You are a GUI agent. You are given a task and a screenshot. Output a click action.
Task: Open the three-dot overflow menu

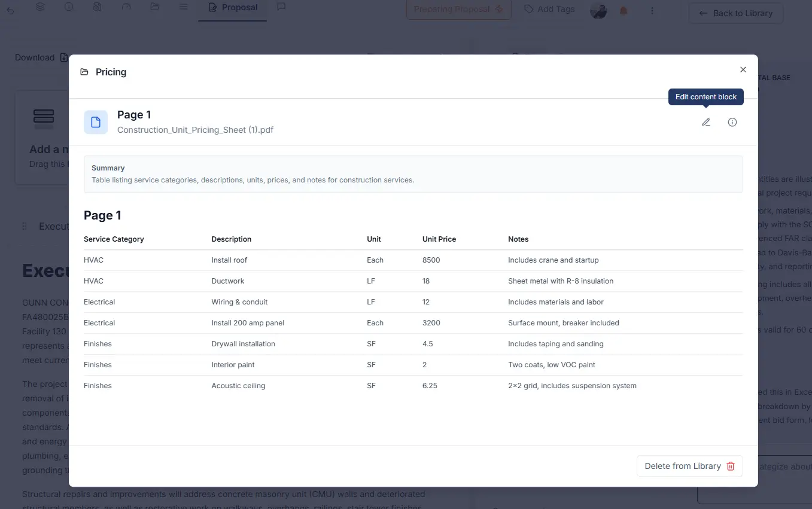[x=652, y=11]
